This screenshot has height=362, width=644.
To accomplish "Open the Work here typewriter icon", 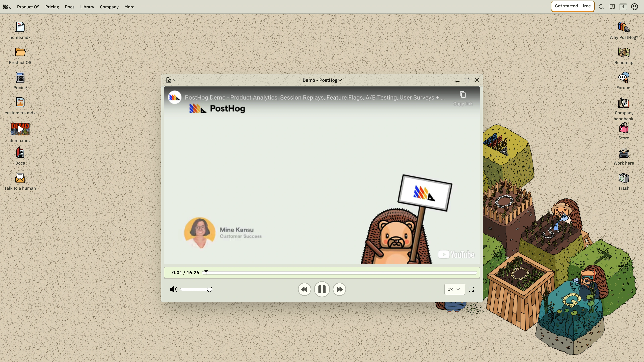I will click(x=624, y=153).
